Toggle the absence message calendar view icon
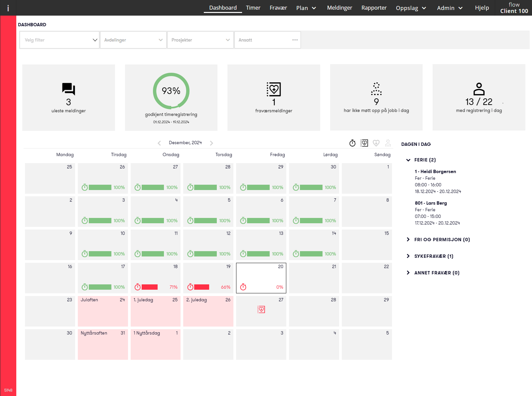This screenshot has height=396, width=532. coord(364,143)
